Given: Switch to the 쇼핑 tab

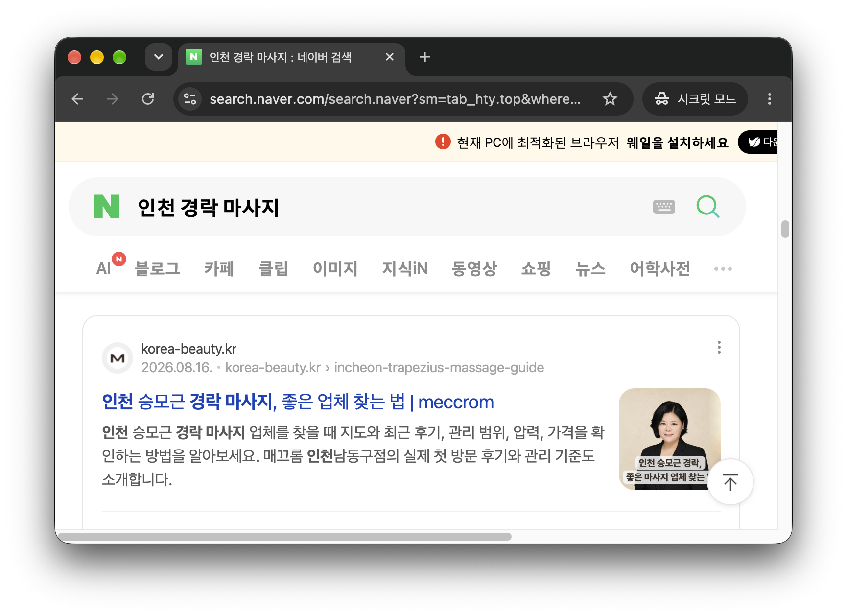Looking at the screenshot, I should (536, 268).
